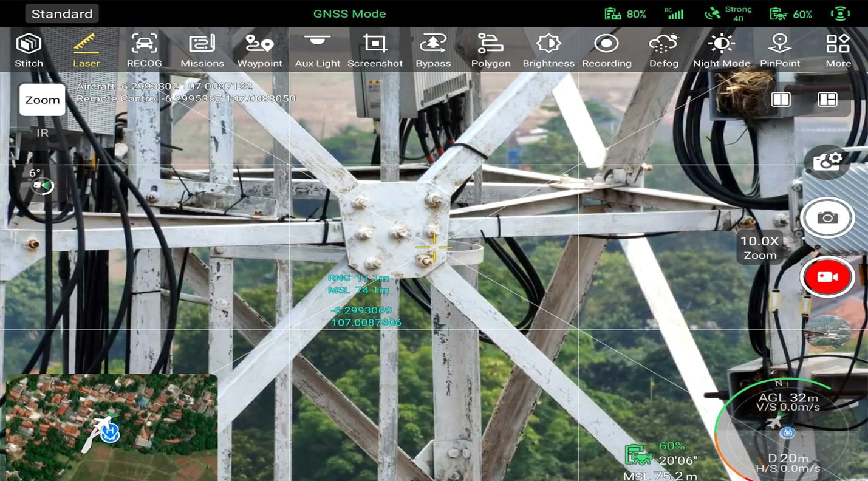Toggle Defog mode

pyautogui.click(x=663, y=50)
